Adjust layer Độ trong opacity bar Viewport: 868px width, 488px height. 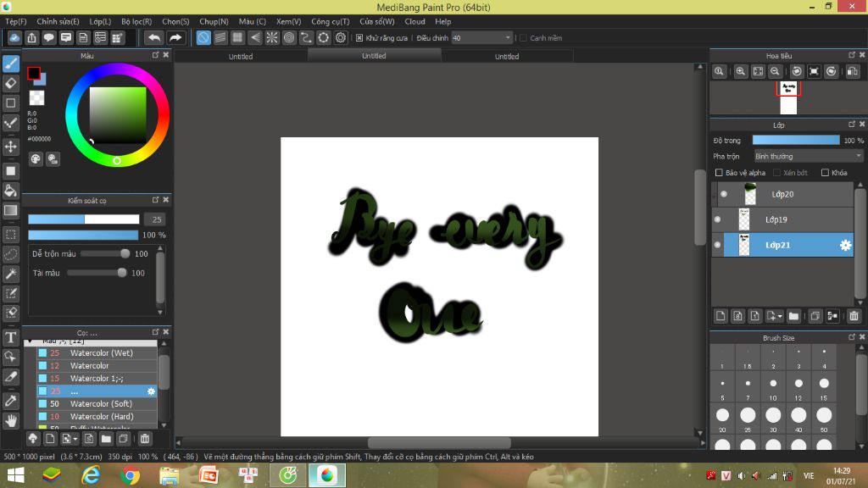(x=796, y=141)
